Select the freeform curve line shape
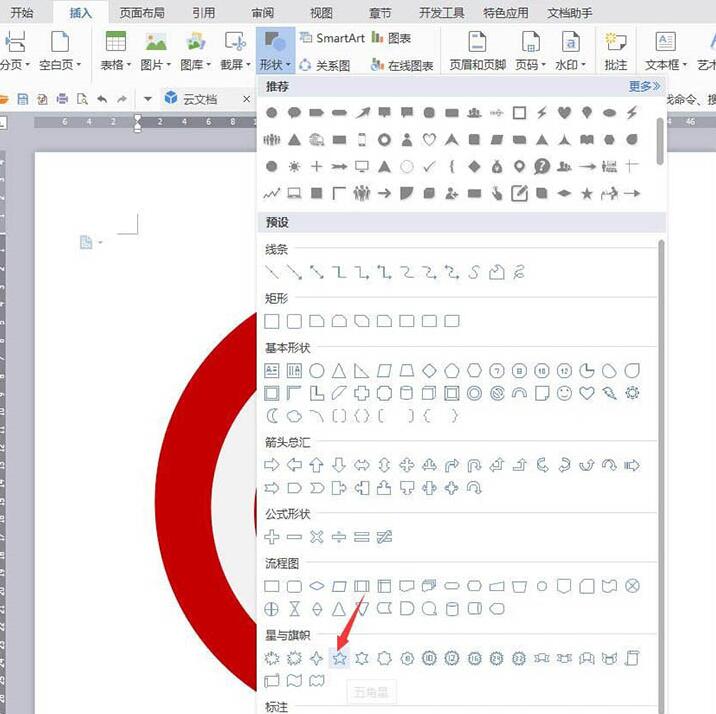Screen dimensions: 716x714 474,272
